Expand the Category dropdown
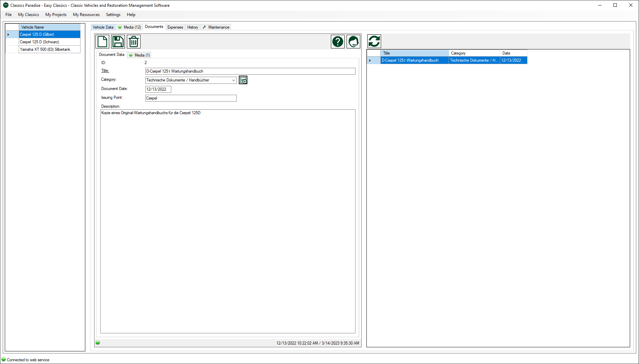 point(233,80)
